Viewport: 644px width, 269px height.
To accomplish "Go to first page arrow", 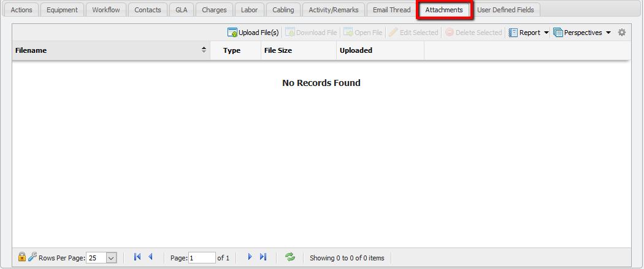I will pos(137,257).
